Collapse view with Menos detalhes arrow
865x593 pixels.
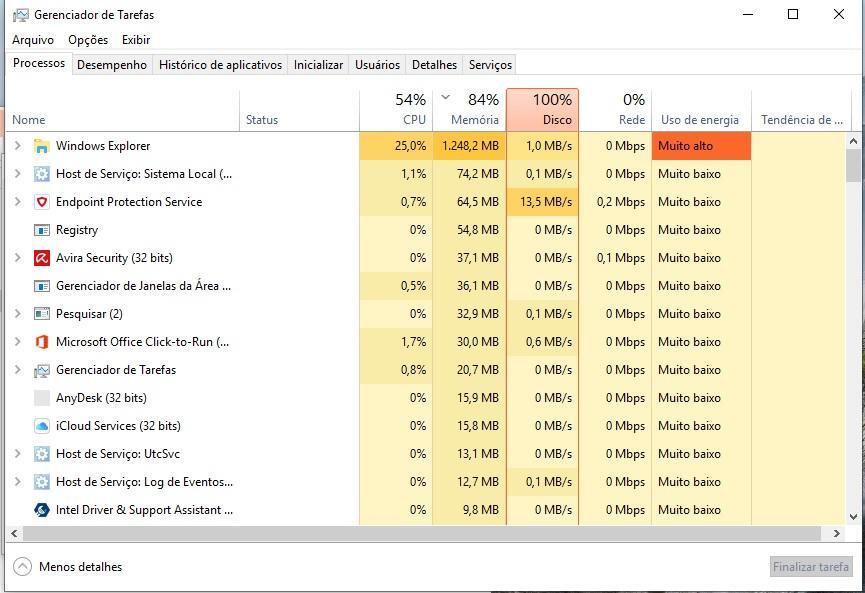coord(22,567)
